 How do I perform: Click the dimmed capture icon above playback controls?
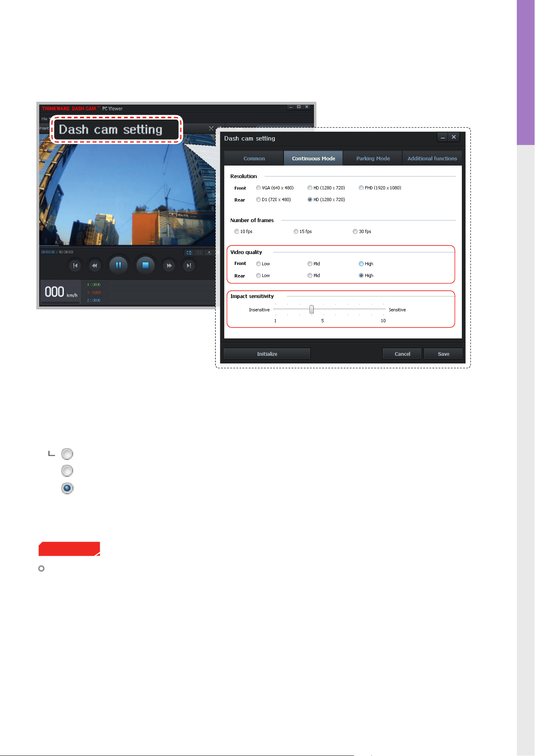[199, 252]
